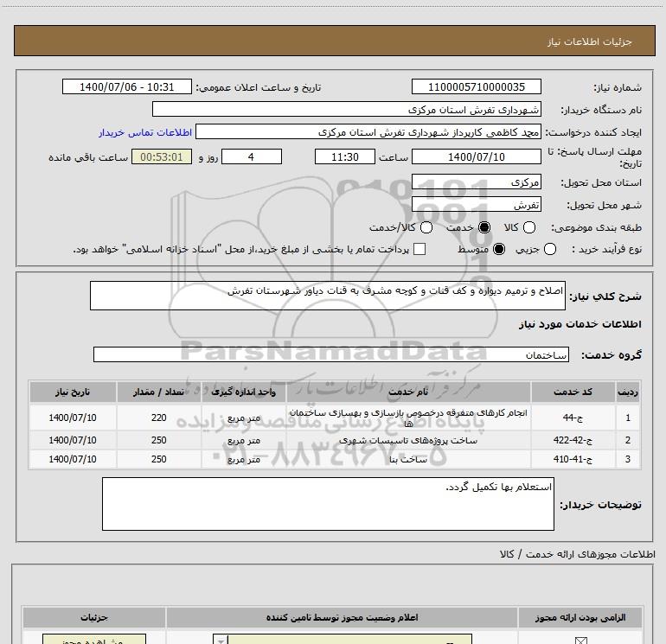Choose جزیی purchase process option
The height and width of the screenshot is (644, 666).
549,249
